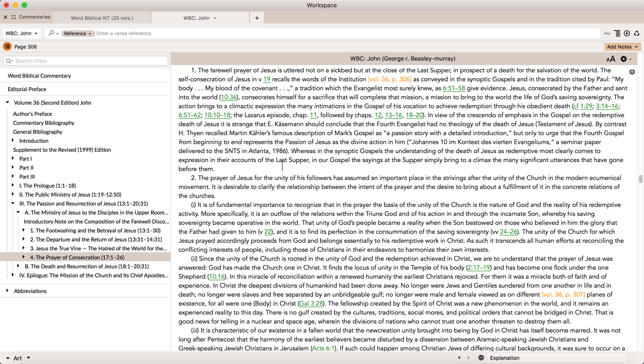Select IV. Epilogue: The Mission of the Church

(x=94, y=276)
